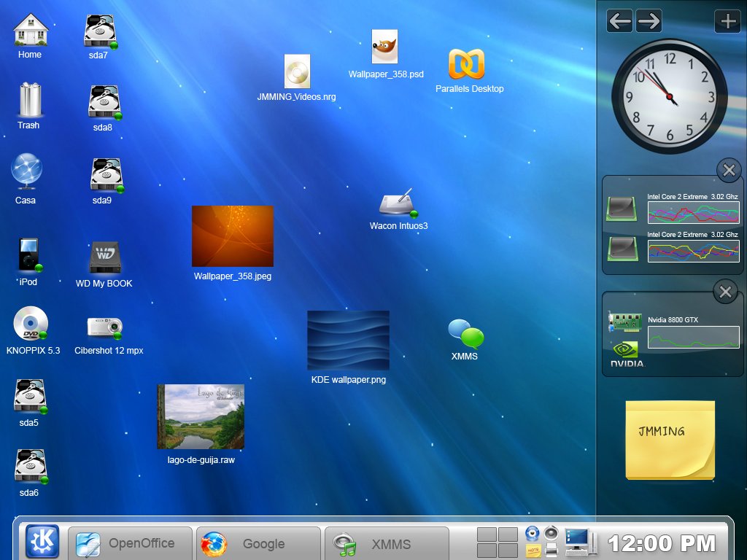The height and width of the screenshot is (560, 747).
Task: Open the Casa network globe icon
Action: [27, 171]
